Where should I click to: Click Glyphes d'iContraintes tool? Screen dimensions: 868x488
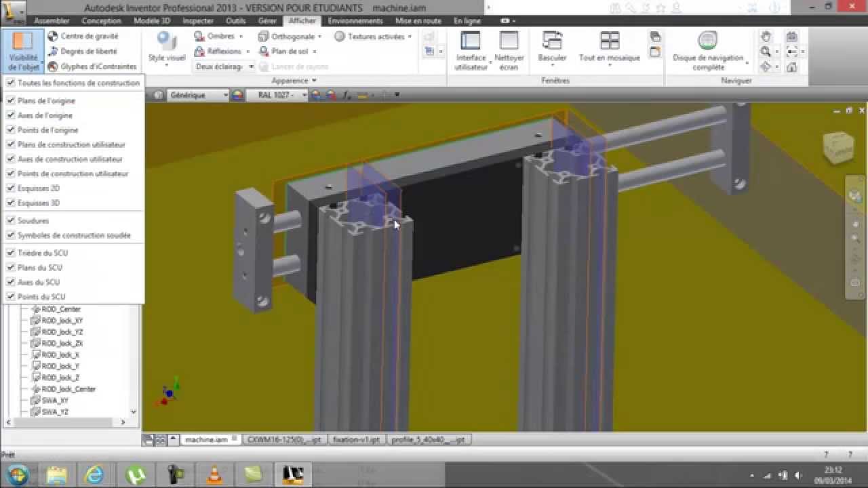pos(92,66)
